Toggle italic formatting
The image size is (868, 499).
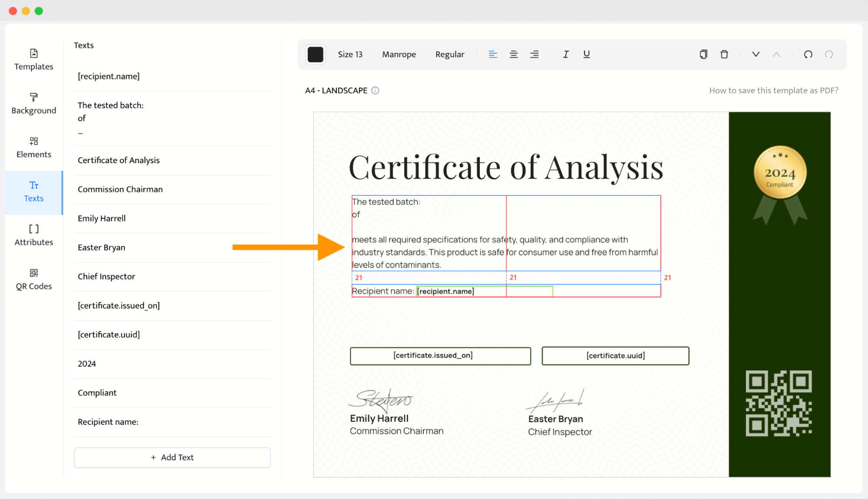(566, 54)
